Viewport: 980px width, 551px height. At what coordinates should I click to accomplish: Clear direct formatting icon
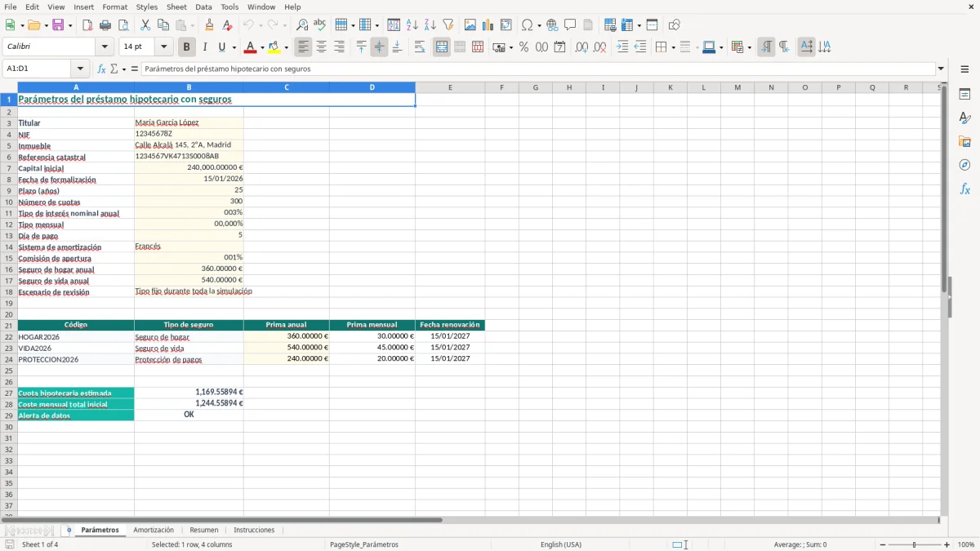tap(228, 25)
